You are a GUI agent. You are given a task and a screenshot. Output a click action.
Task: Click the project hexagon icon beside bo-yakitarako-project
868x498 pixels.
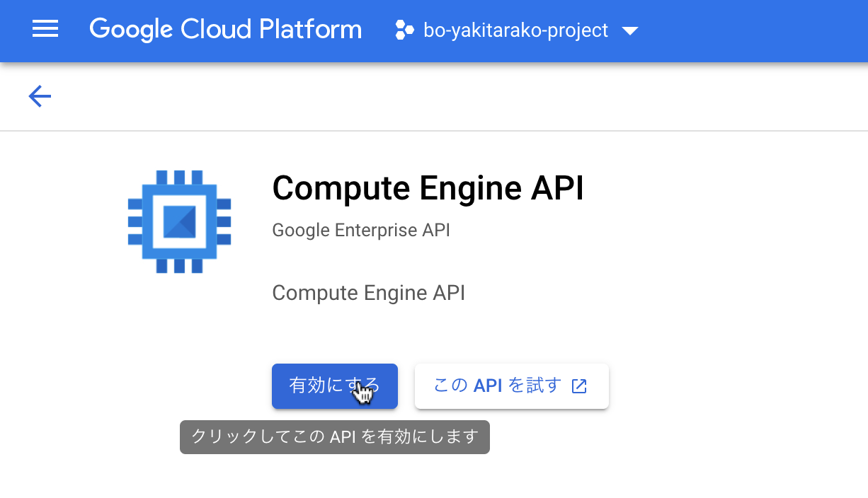pyautogui.click(x=404, y=30)
